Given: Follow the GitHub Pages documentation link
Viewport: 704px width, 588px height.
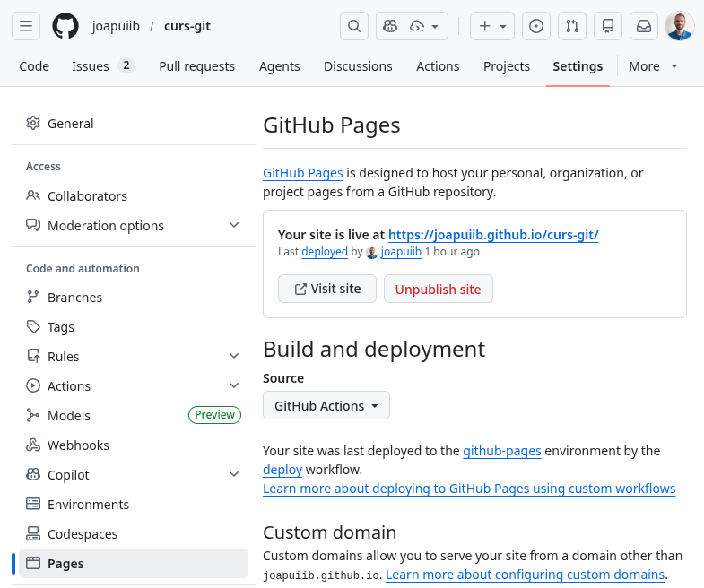Looking at the screenshot, I should pos(302,173).
